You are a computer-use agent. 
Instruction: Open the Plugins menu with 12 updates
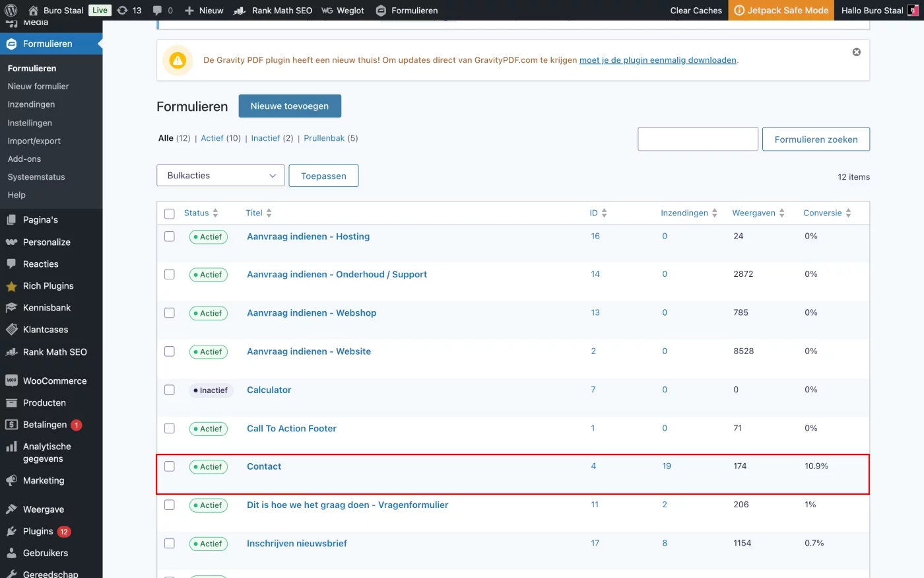pos(38,531)
